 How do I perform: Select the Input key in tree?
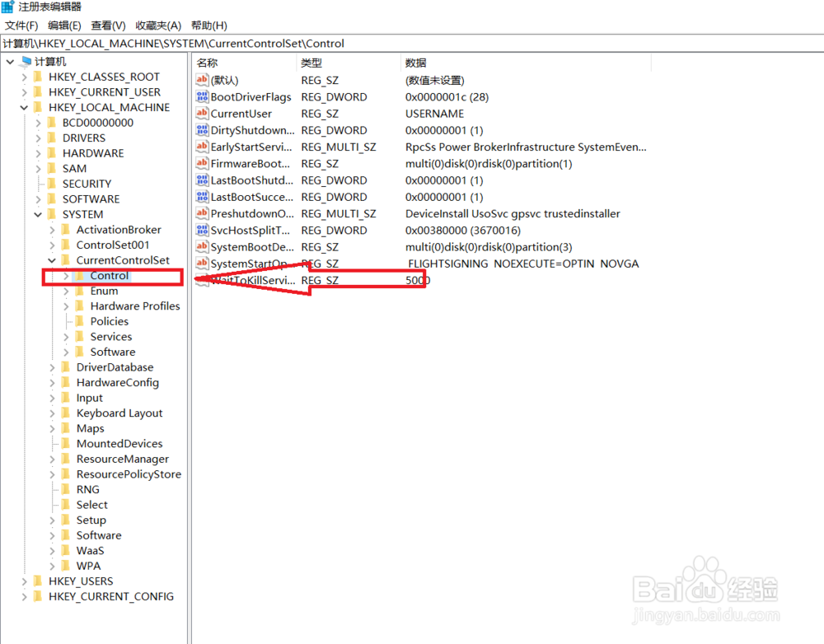[x=89, y=398]
